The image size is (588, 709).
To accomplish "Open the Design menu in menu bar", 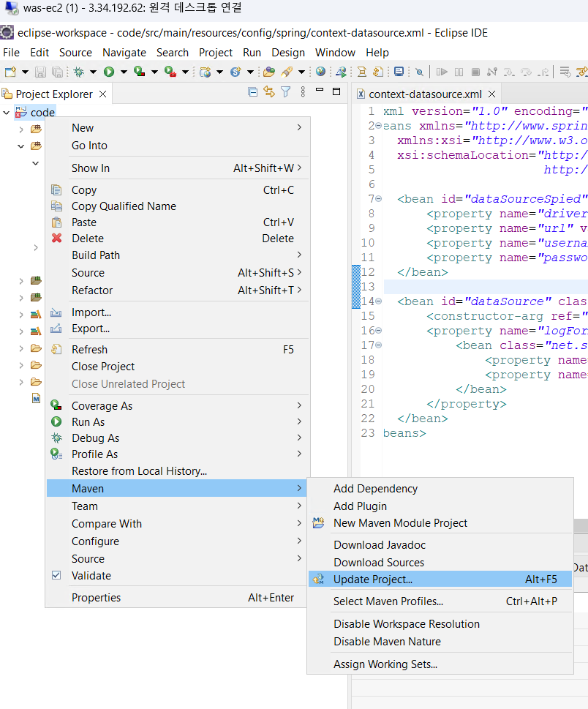I will click(x=288, y=53).
